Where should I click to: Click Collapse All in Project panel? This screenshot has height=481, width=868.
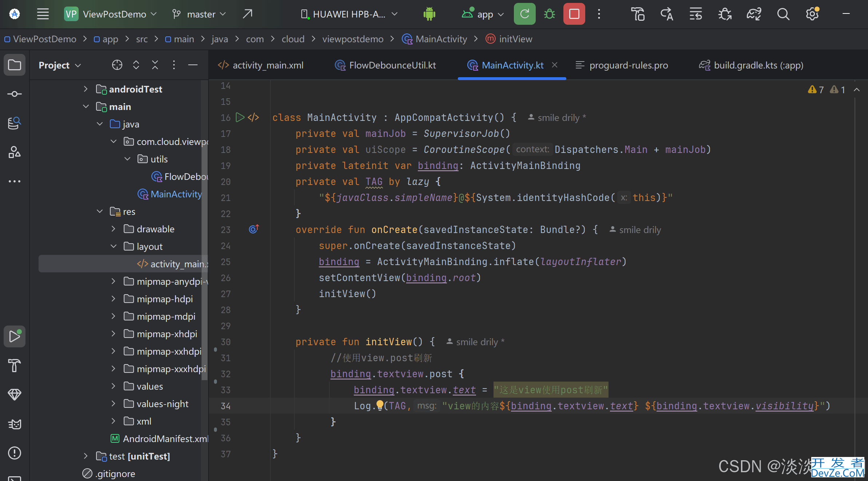155,65
